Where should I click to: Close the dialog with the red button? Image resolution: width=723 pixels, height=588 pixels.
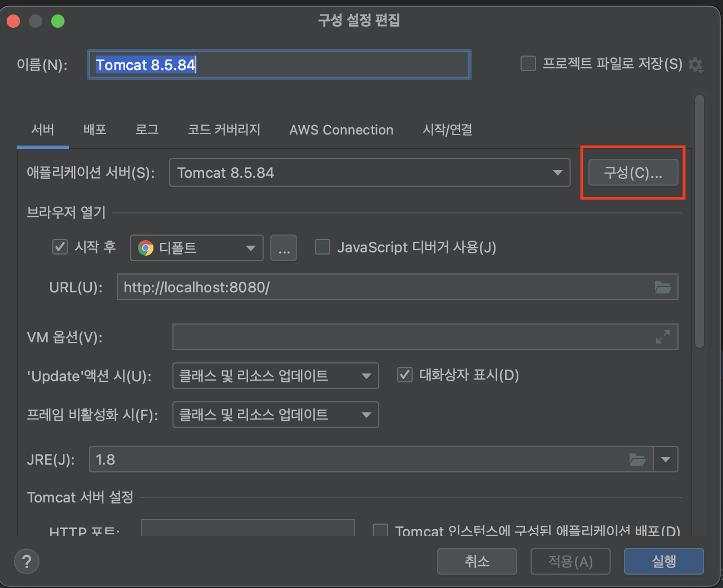[13, 21]
